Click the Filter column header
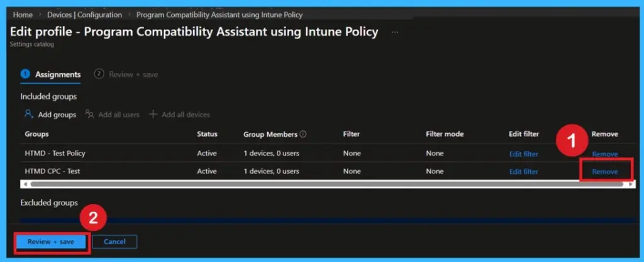 [x=351, y=134]
